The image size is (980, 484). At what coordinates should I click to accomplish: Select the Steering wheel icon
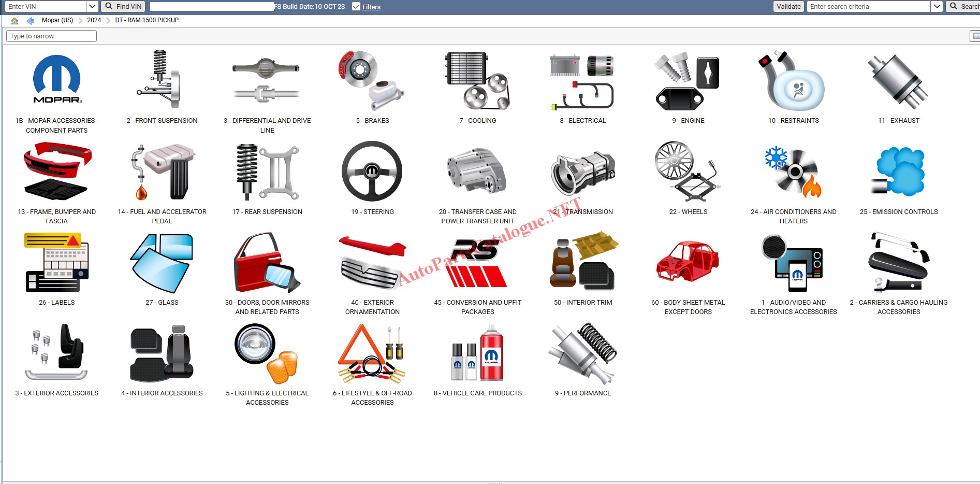pyautogui.click(x=372, y=172)
